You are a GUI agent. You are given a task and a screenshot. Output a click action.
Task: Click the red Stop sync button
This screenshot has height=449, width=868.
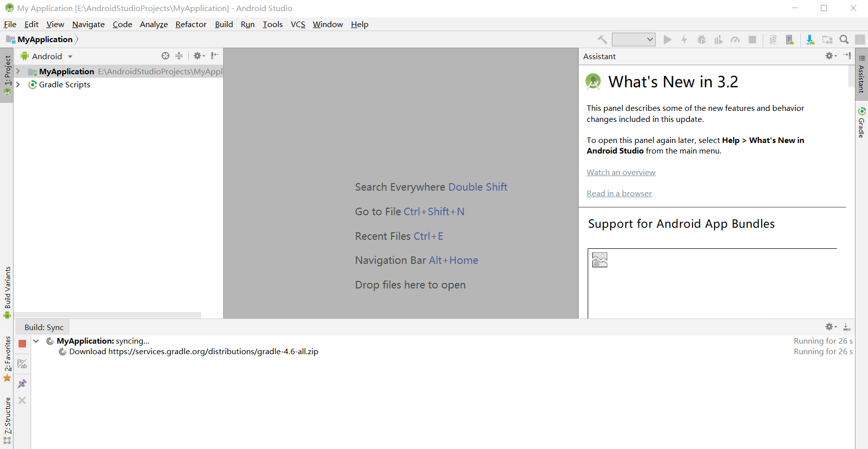pyautogui.click(x=22, y=344)
